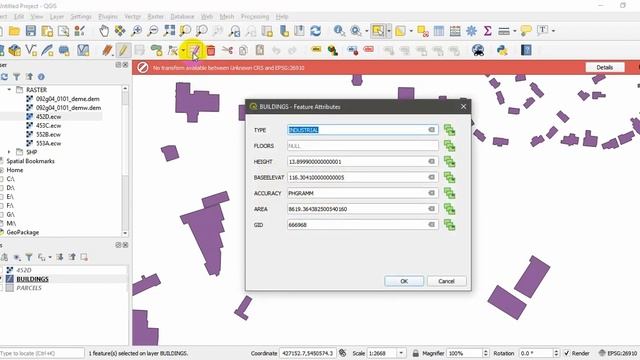The width and height of the screenshot is (640, 360).
Task: Open the Statistical Summary sigma icon
Action: coord(487,31)
